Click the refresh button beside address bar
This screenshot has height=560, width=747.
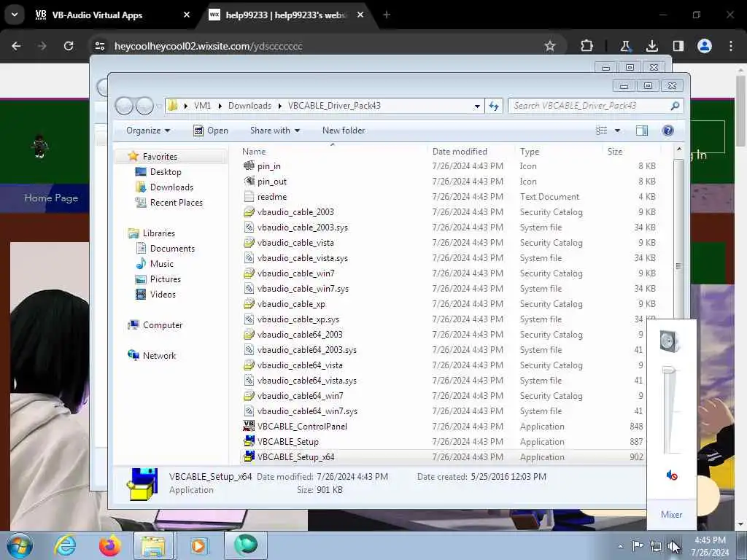point(494,106)
